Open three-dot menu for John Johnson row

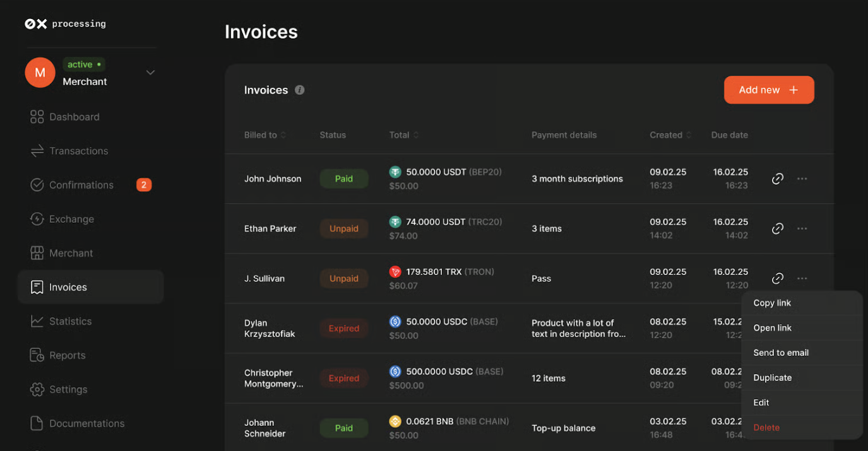click(x=802, y=179)
